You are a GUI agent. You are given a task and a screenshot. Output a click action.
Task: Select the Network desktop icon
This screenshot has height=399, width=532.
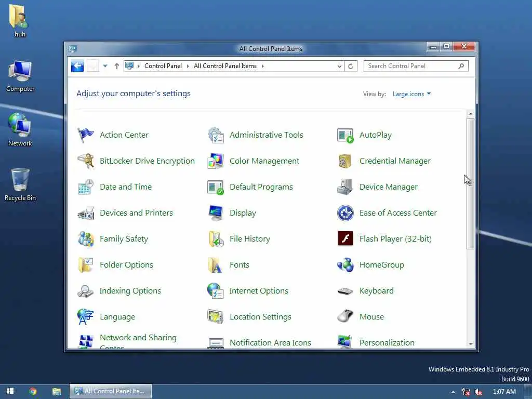[20, 129]
